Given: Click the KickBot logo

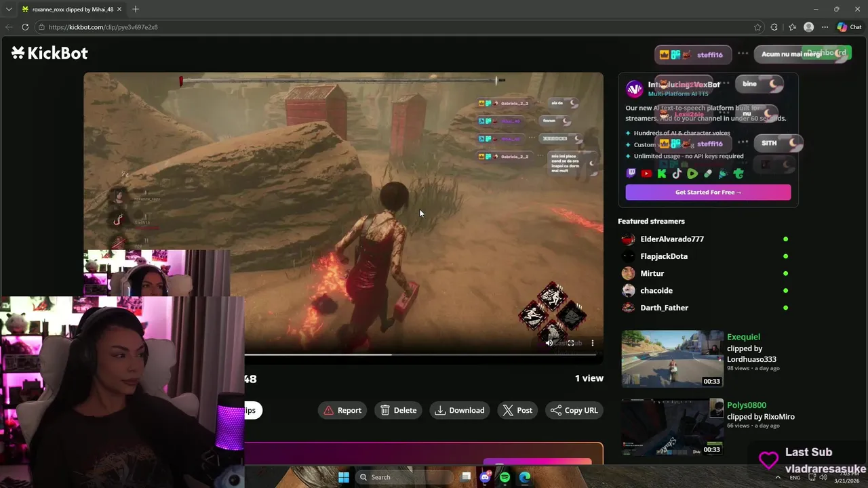Looking at the screenshot, I should pos(50,53).
